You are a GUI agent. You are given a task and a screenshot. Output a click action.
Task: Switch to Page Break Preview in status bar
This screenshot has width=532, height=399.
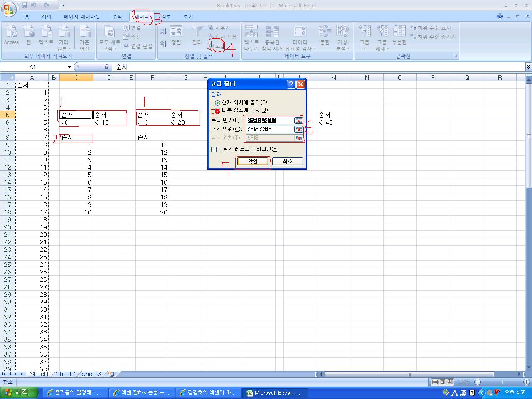pyautogui.click(x=450, y=382)
